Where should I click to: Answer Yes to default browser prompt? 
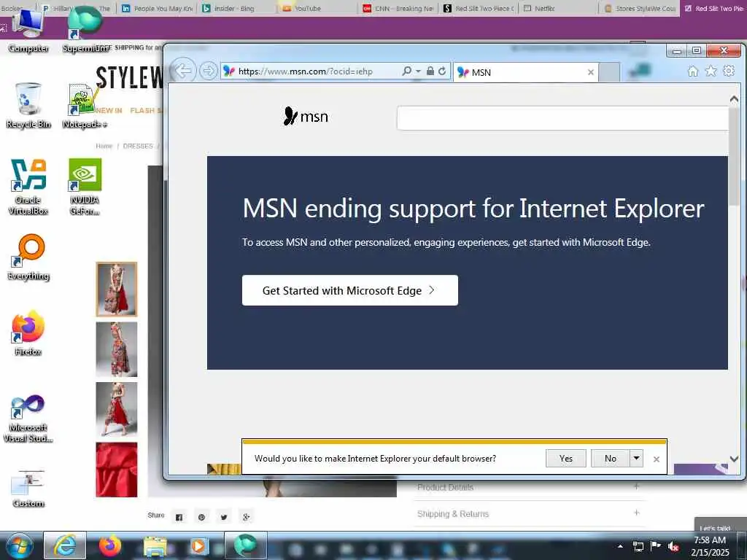565,459
